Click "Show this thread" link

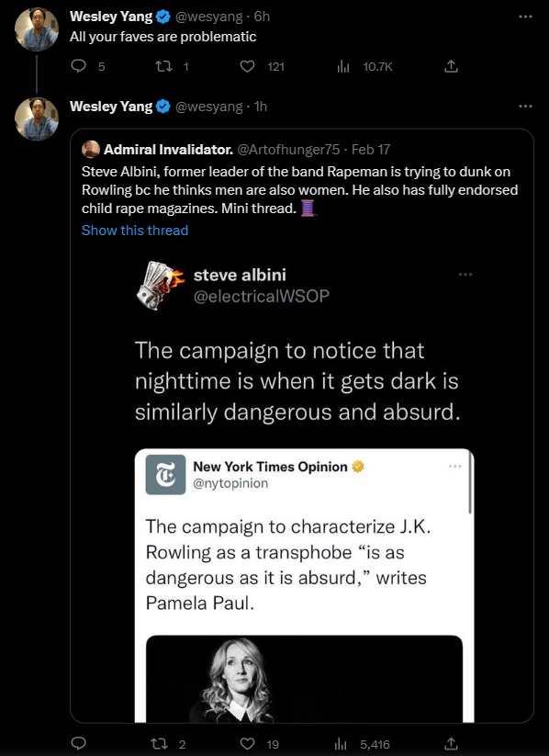tap(135, 231)
